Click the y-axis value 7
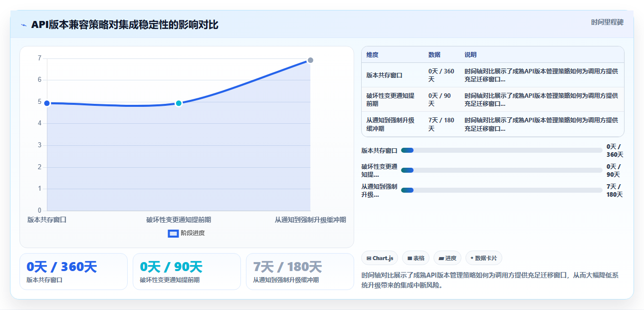Viewport: 644px width, 310px height. coord(39,58)
